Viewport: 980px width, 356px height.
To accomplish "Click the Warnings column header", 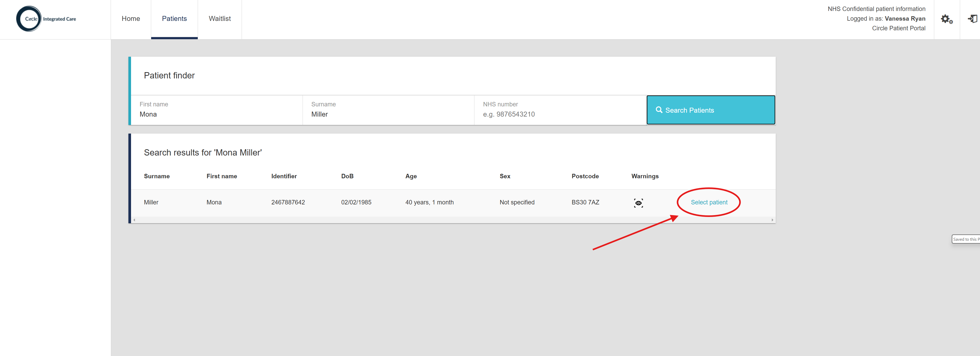I will click(644, 176).
